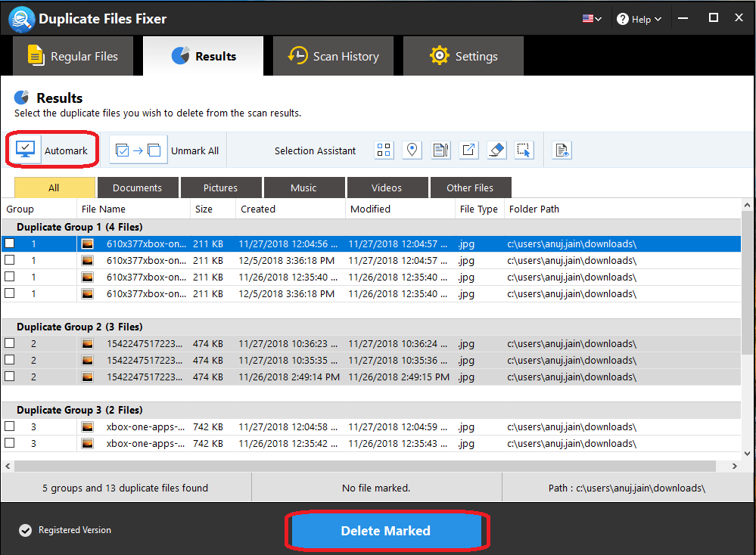This screenshot has height=555, width=756.
Task: Click the Registered Version checkmark icon
Action: click(25, 531)
